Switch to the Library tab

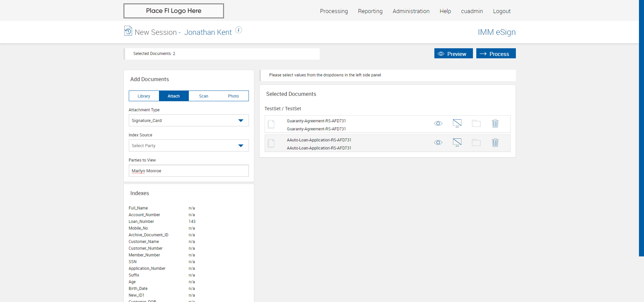coord(144,96)
